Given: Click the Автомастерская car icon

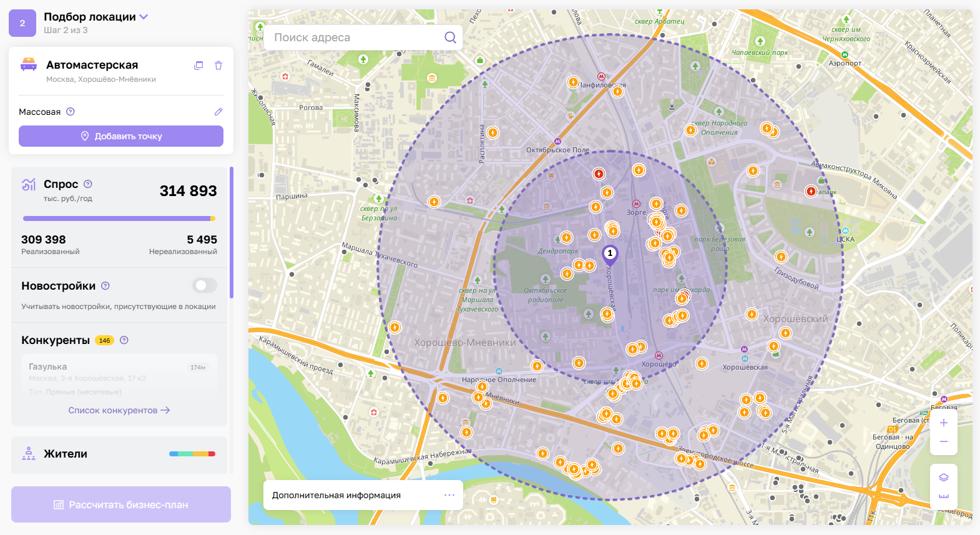Looking at the screenshot, I should tap(29, 64).
